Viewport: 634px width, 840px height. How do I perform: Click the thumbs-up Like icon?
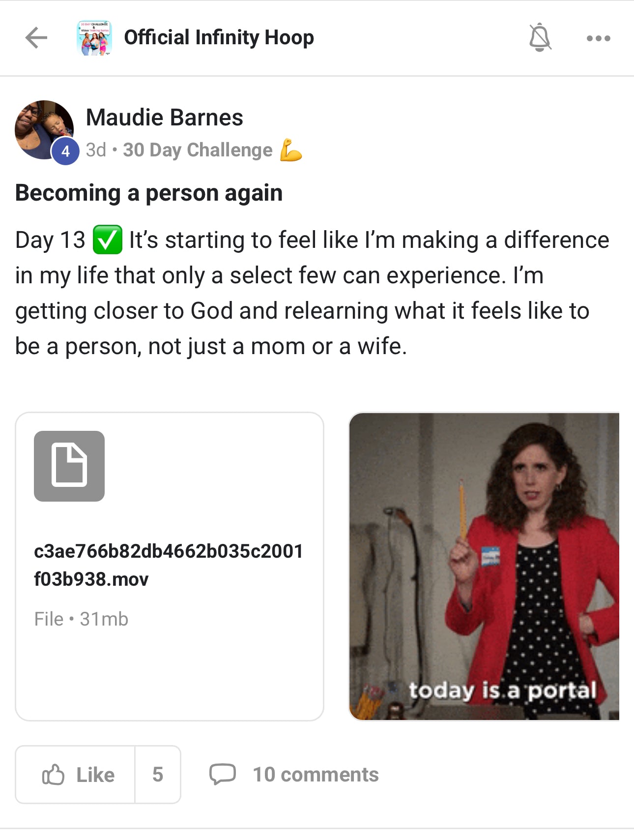53,775
